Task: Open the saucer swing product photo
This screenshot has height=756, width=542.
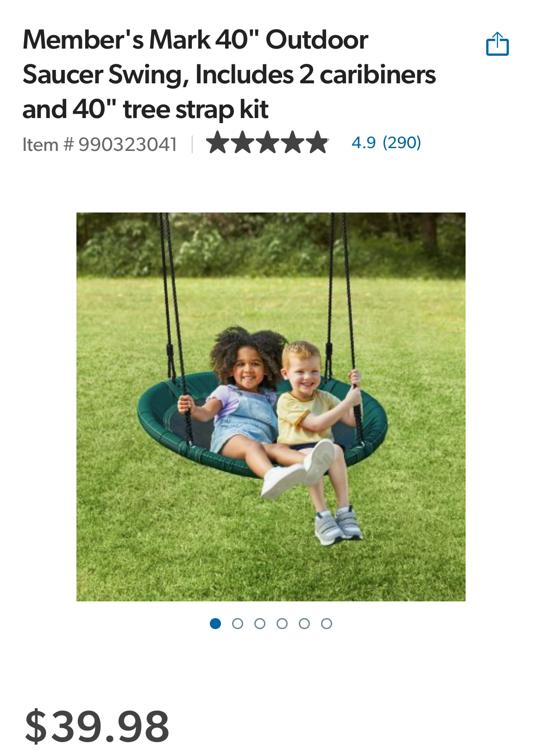Action: [271, 407]
